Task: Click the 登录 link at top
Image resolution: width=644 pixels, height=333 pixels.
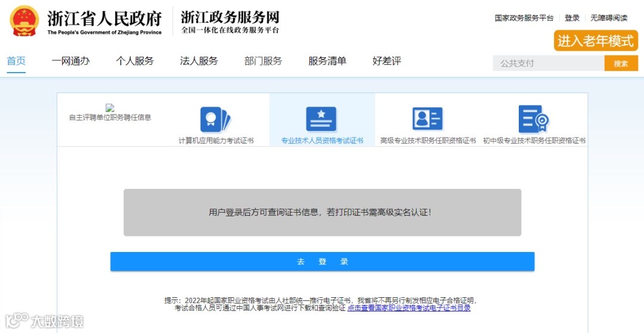Action: pyautogui.click(x=572, y=18)
